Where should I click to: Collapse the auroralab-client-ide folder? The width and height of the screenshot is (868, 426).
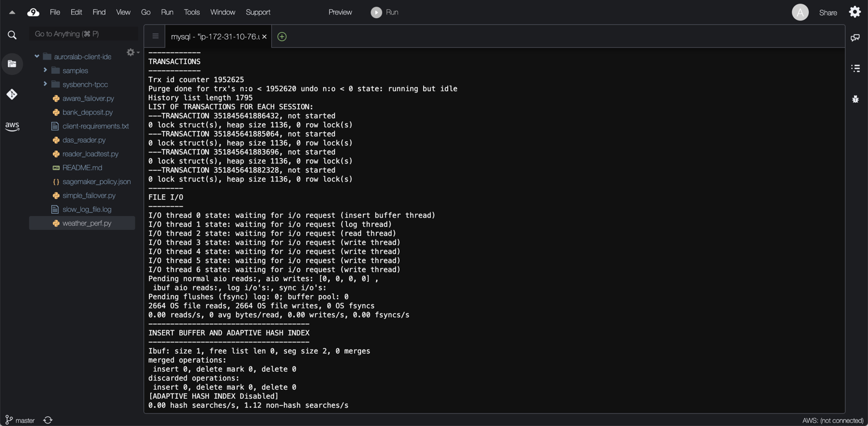[37, 57]
